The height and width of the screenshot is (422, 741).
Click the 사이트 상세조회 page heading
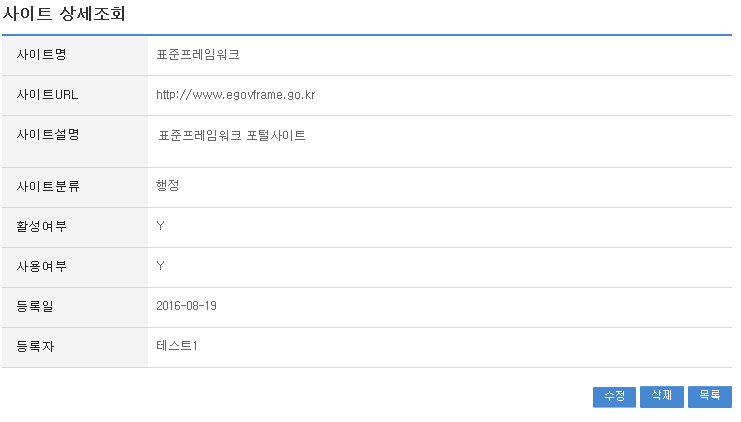click(64, 15)
